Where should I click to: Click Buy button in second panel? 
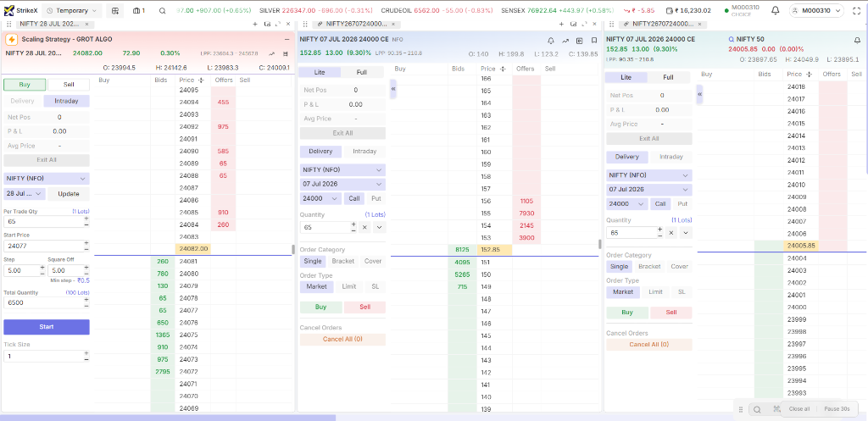320,307
